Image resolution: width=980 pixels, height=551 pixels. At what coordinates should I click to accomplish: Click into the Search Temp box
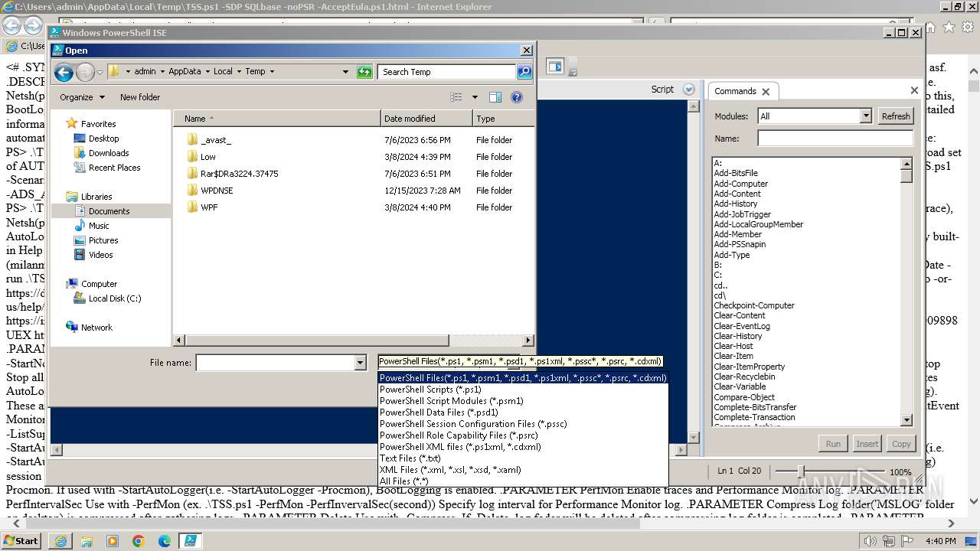tap(447, 72)
